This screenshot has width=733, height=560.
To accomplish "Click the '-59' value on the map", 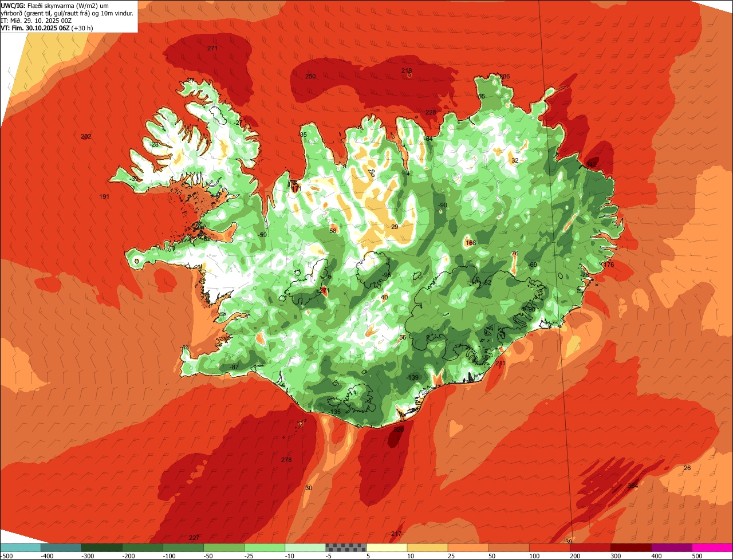I will coord(262,235).
